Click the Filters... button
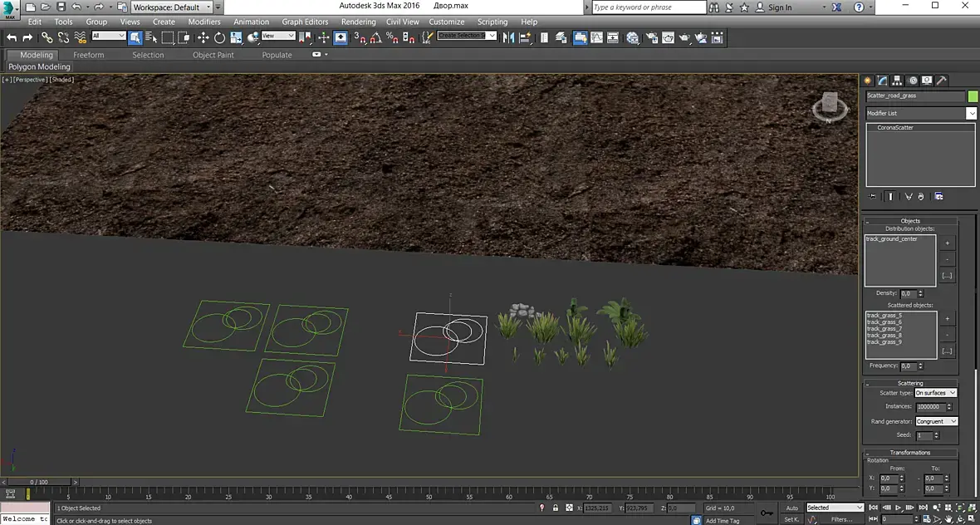980x525 pixels. (x=841, y=519)
